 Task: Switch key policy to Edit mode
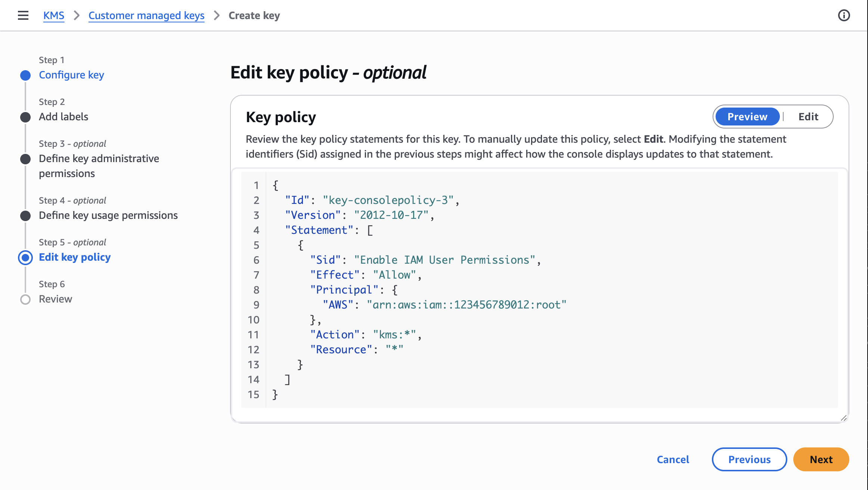[808, 117]
